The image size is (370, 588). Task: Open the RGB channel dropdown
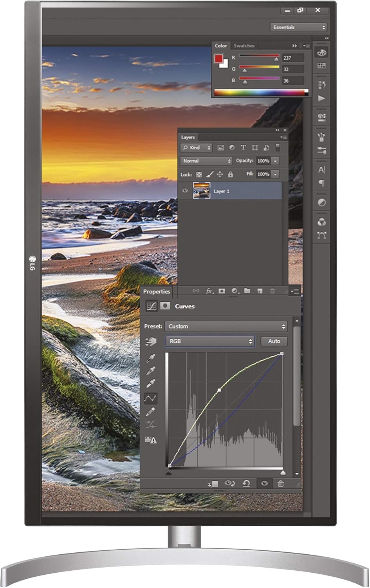(210, 341)
